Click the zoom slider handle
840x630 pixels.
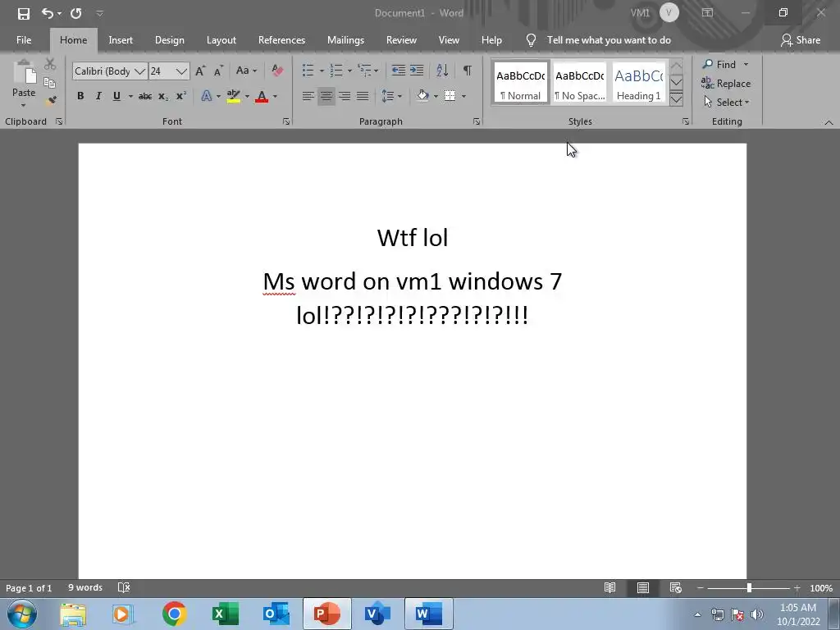[x=749, y=588]
